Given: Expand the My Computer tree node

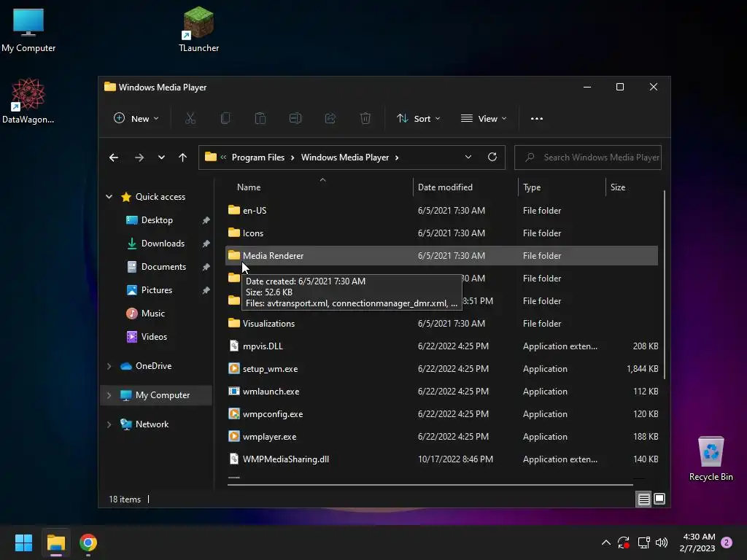Looking at the screenshot, I should (109, 395).
